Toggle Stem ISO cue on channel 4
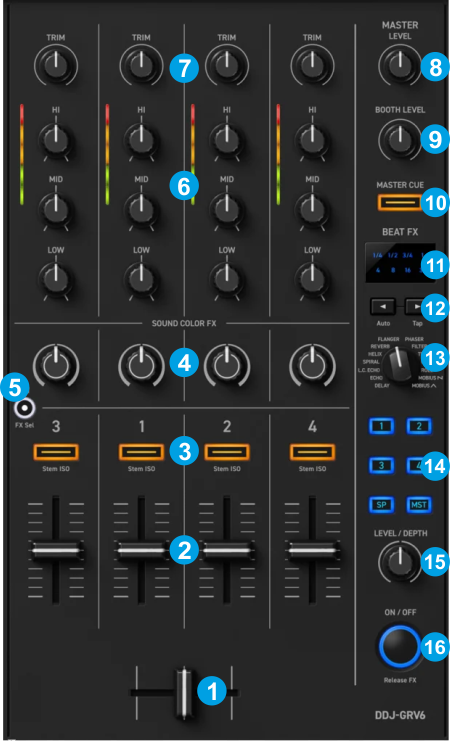The image size is (450, 745). tap(312, 452)
